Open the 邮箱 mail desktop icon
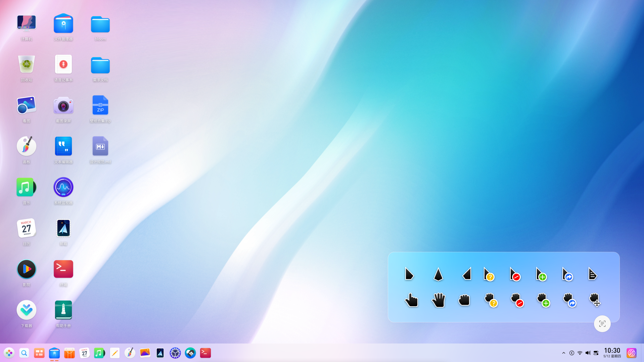The width and height of the screenshot is (644, 362). click(63, 228)
